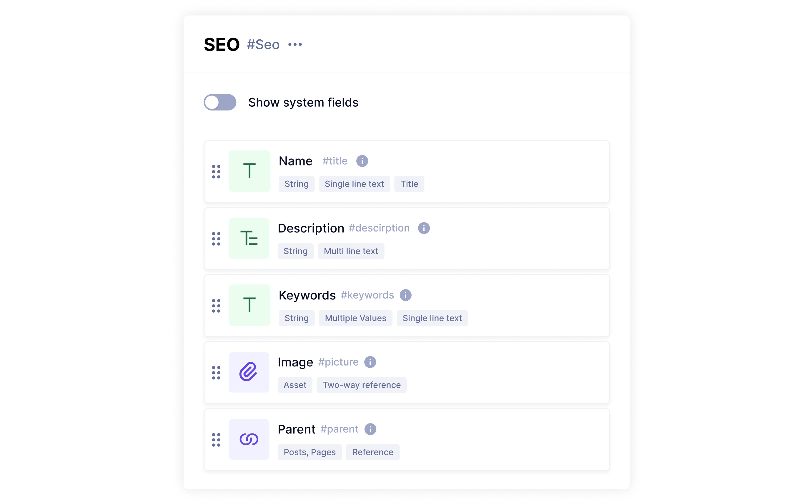Screen dimensions: 812x504
Task: Click the info icon next to #title
Action: (362, 161)
